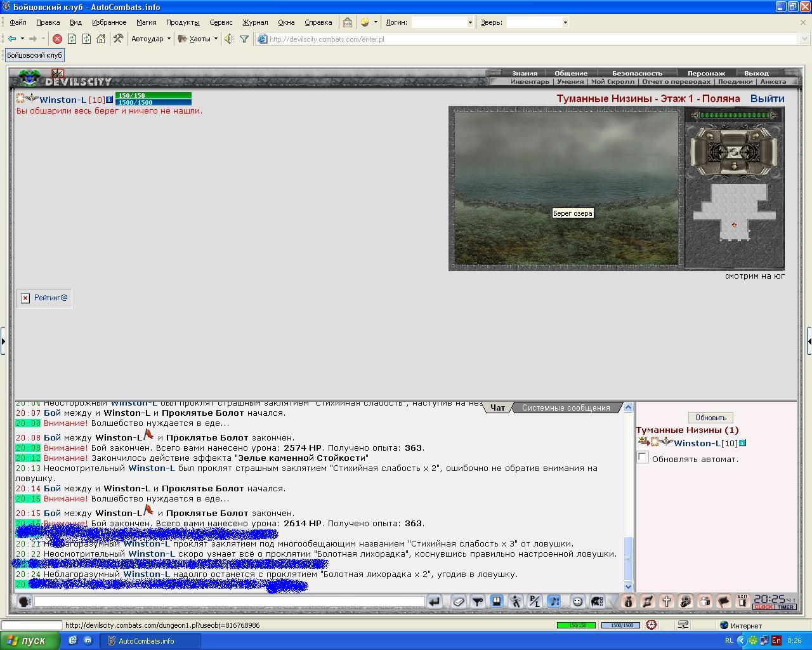Open the Журнал menu
This screenshot has width=812, height=650.
click(255, 22)
